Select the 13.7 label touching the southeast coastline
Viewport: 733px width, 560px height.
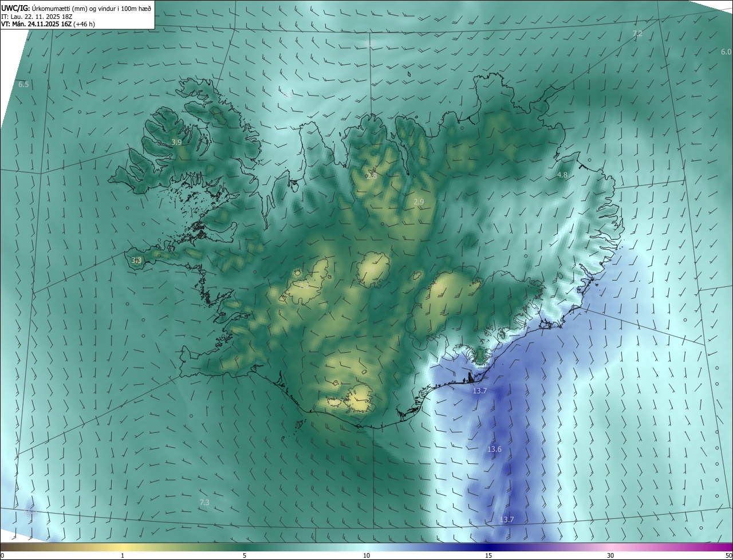479,391
